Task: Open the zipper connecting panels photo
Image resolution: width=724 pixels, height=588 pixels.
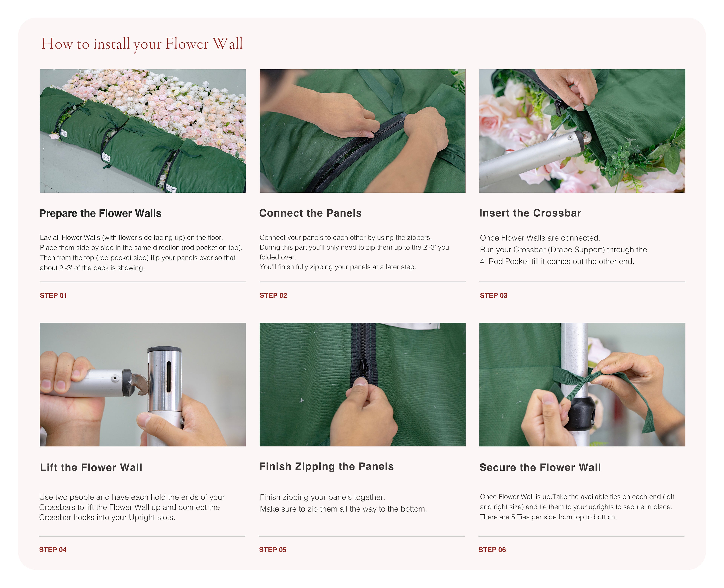Action: click(362, 131)
